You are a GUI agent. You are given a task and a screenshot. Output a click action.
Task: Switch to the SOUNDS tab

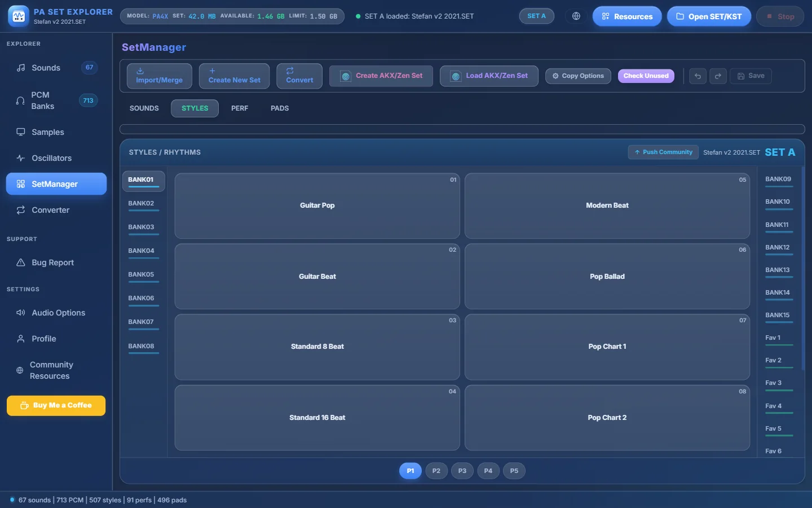(144, 108)
